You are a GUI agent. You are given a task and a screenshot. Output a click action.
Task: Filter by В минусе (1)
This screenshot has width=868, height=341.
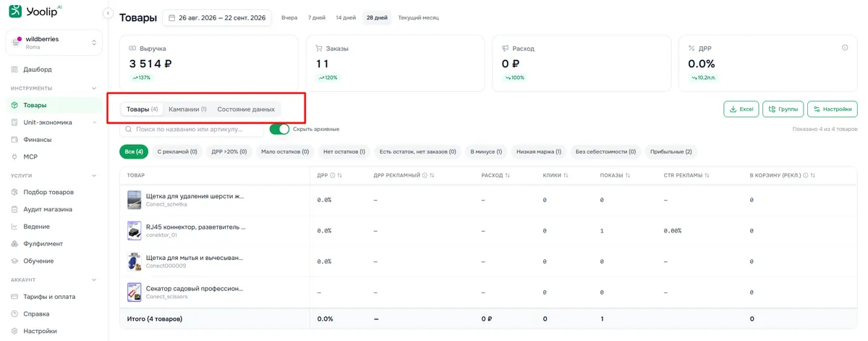coord(485,152)
